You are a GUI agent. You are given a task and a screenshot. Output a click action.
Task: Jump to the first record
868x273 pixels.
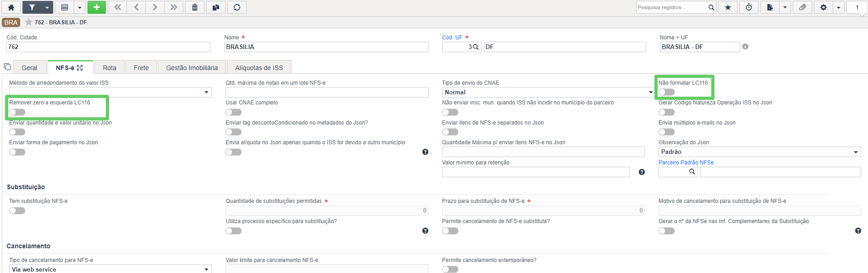pos(118,7)
